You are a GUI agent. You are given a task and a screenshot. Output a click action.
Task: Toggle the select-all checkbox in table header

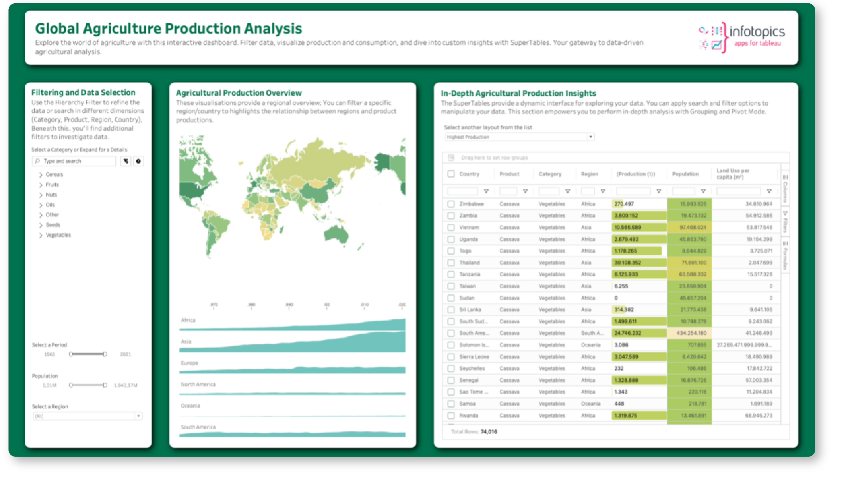click(x=451, y=174)
